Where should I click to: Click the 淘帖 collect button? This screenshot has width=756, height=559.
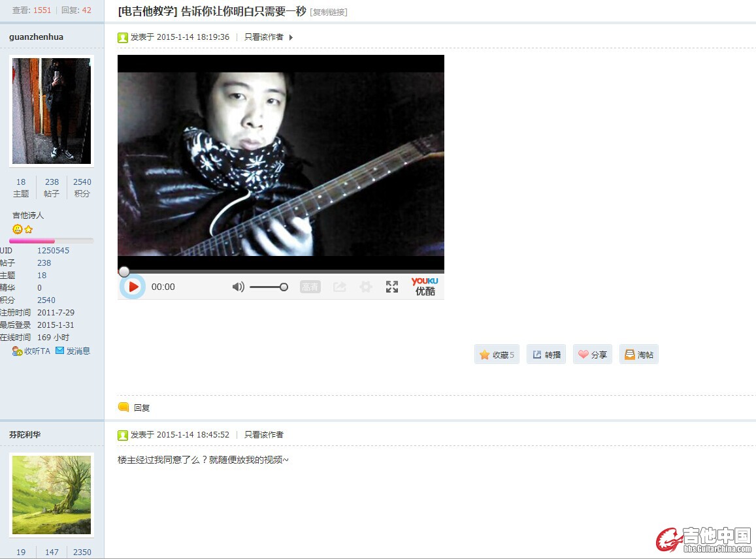pos(639,355)
